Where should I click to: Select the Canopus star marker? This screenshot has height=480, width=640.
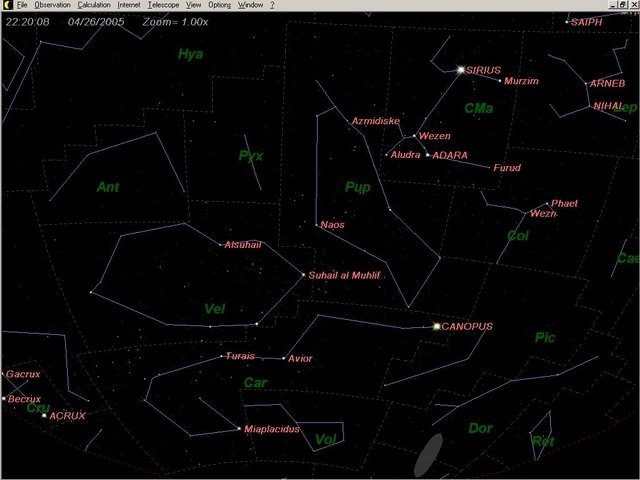coord(437,326)
